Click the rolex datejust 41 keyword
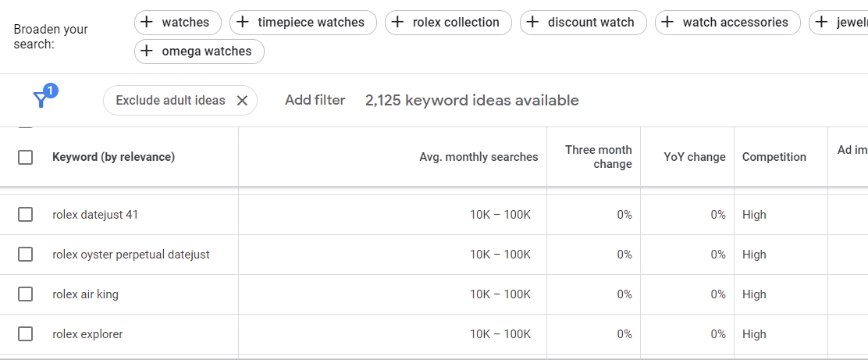Viewport: 868px width, 360px height. pos(95,214)
